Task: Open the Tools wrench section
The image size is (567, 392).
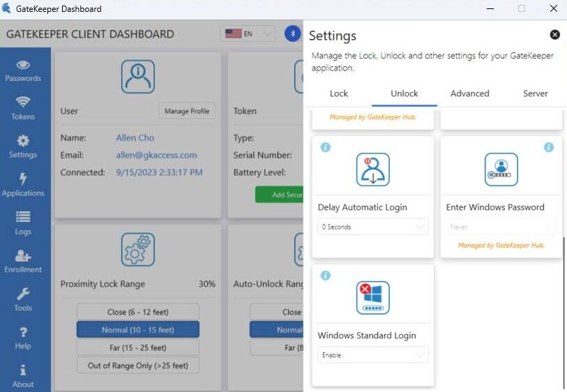Action: [23, 300]
